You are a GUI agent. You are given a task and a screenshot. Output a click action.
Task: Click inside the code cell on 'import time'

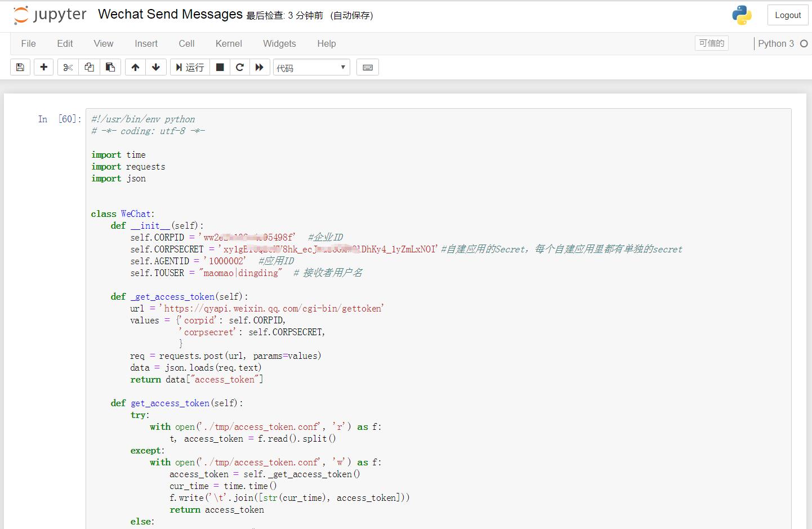tap(118, 154)
